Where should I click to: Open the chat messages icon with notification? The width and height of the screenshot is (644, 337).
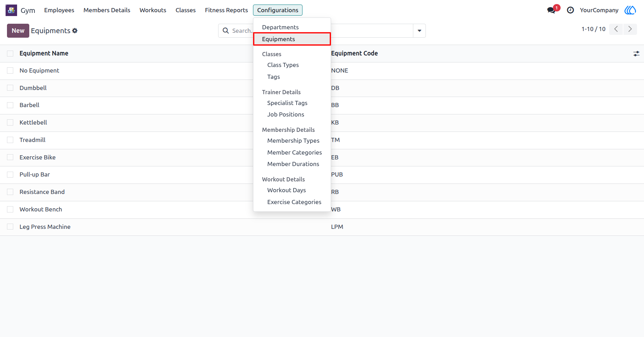coord(551,10)
